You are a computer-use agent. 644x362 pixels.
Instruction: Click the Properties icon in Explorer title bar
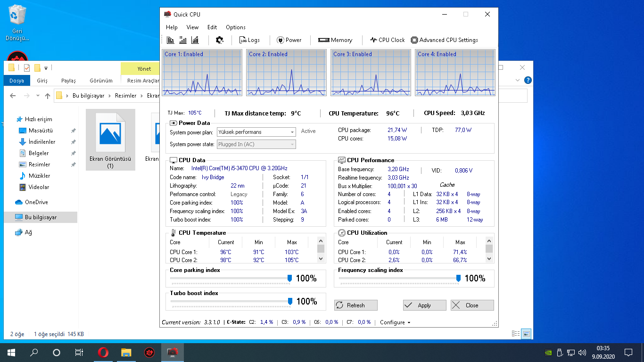click(x=27, y=68)
